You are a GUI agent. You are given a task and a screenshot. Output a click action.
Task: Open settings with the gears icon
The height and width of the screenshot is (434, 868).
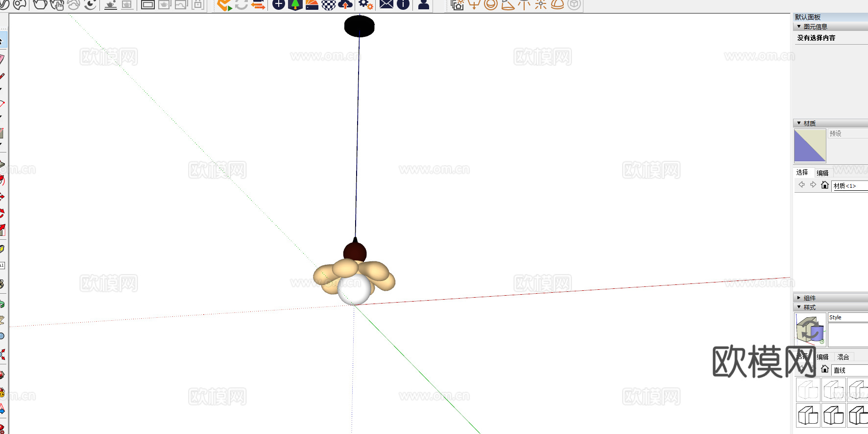[x=366, y=5]
